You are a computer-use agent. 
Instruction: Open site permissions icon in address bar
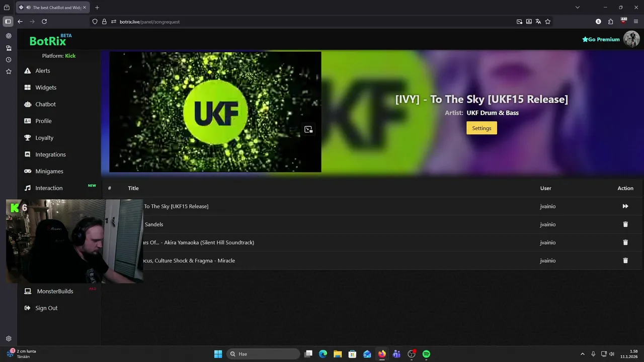tap(114, 22)
